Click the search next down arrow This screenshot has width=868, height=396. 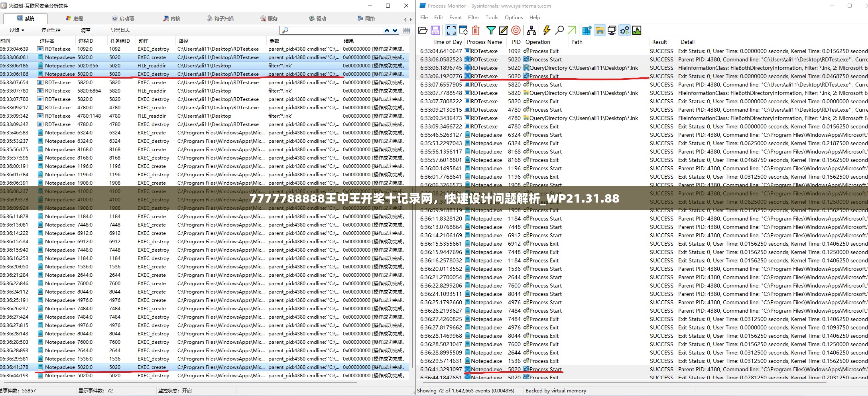tap(395, 30)
